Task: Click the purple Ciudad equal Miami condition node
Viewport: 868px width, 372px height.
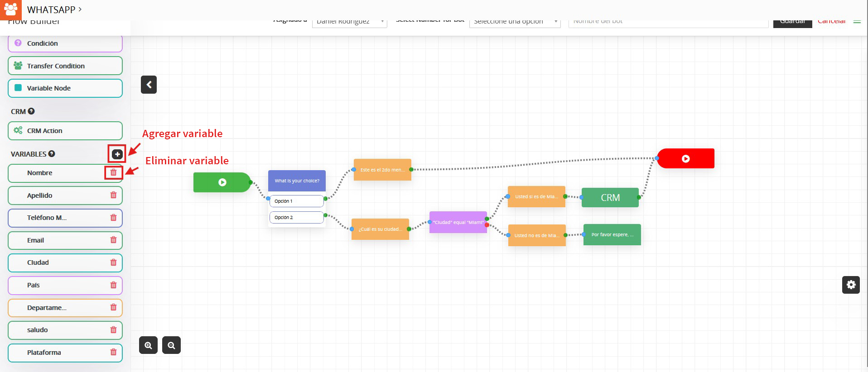Action: point(458,222)
